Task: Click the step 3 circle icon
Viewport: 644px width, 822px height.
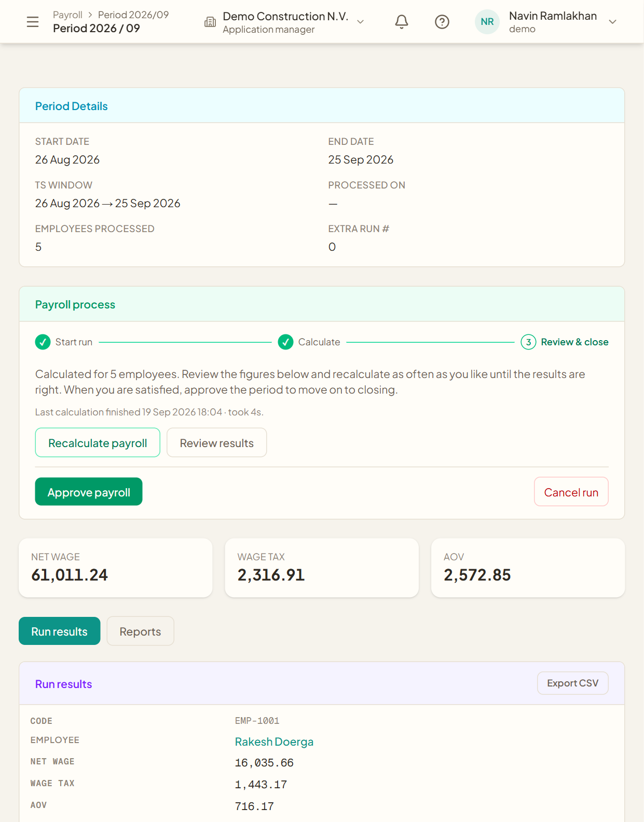Action: (528, 342)
